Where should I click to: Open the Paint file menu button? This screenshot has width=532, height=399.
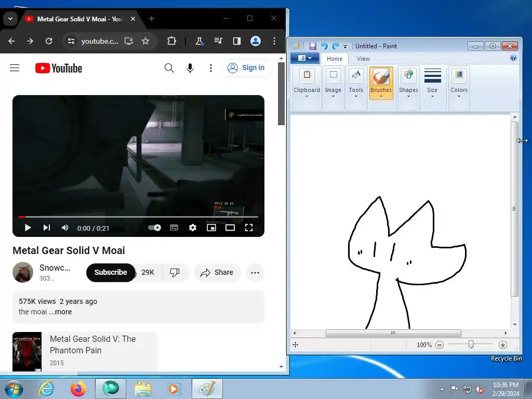pyautogui.click(x=304, y=58)
